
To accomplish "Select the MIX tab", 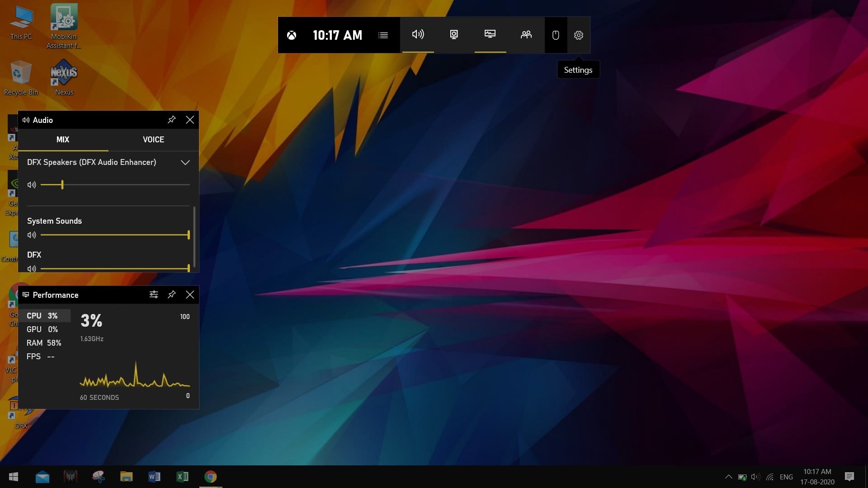I will [63, 140].
